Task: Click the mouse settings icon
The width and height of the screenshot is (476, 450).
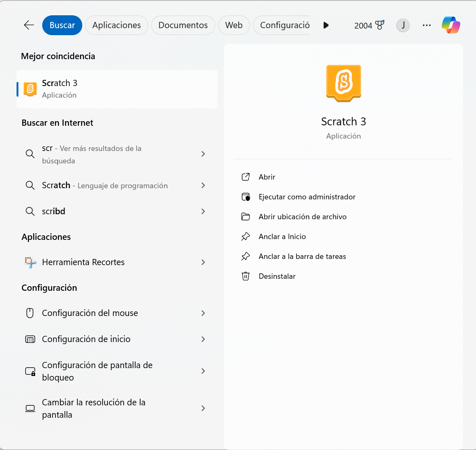Action: click(x=30, y=313)
